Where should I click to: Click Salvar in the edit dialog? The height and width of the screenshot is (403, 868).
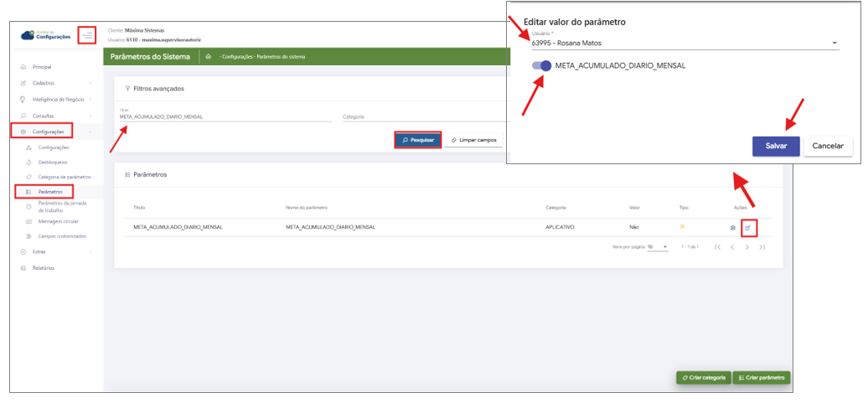coord(776,146)
